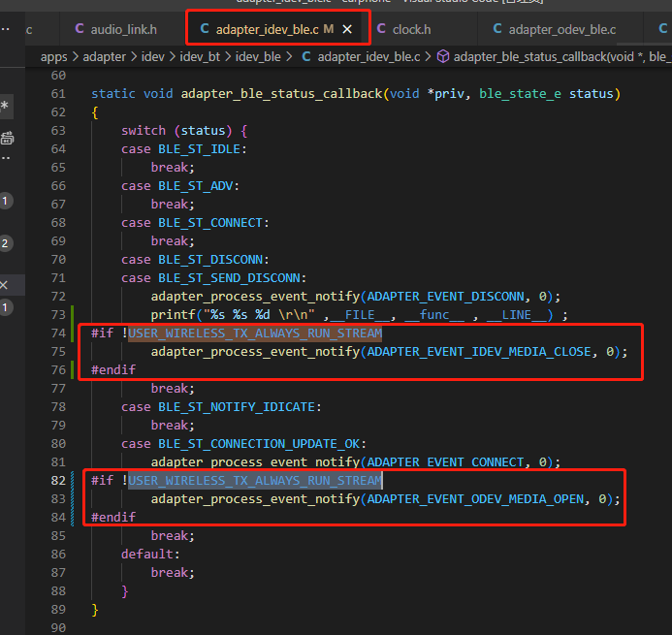This screenshot has height=635, width=672.
Task: Open the 'idev_ble' breadcrumb segment
Action: (x=258, y=56)
